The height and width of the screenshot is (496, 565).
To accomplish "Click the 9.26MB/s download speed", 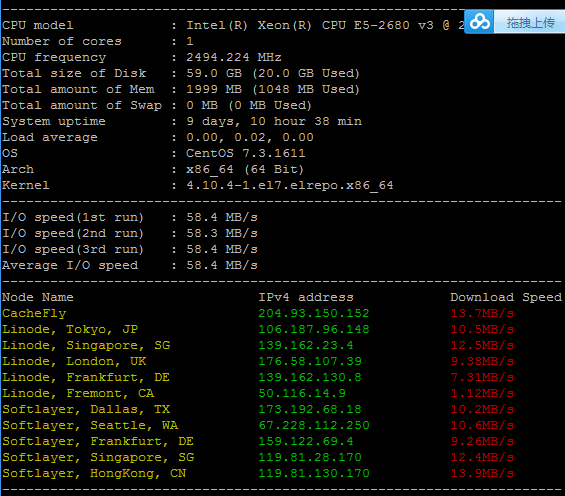I will 482,441.
